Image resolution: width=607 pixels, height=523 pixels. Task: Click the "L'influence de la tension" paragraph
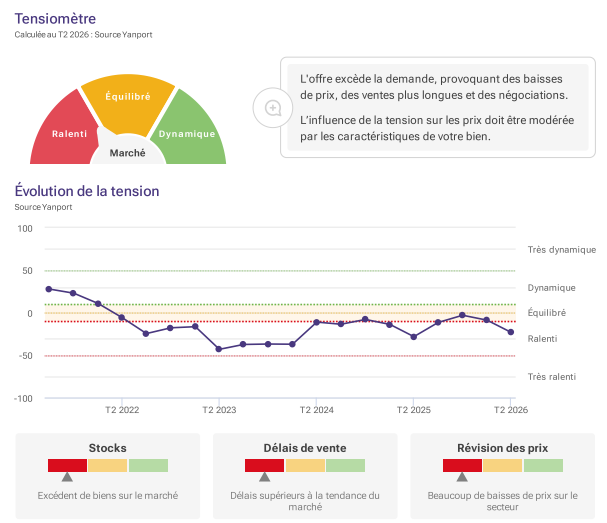point(437,128)
